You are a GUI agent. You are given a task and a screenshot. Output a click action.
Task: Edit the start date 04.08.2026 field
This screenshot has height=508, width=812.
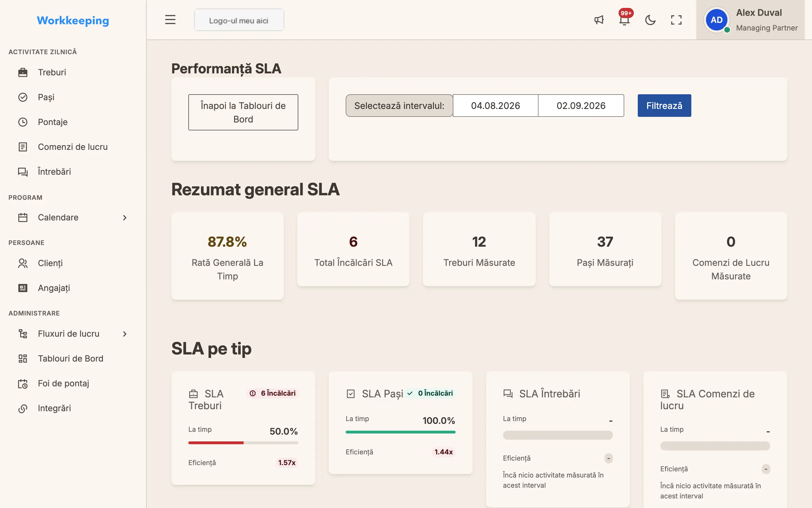(x=496, y=106)
